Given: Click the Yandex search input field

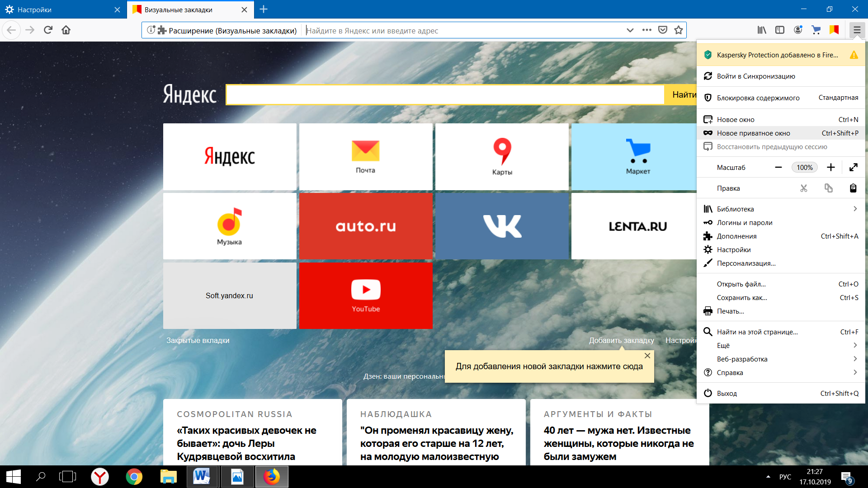Looking at the screenshot, I should point(445,95).
